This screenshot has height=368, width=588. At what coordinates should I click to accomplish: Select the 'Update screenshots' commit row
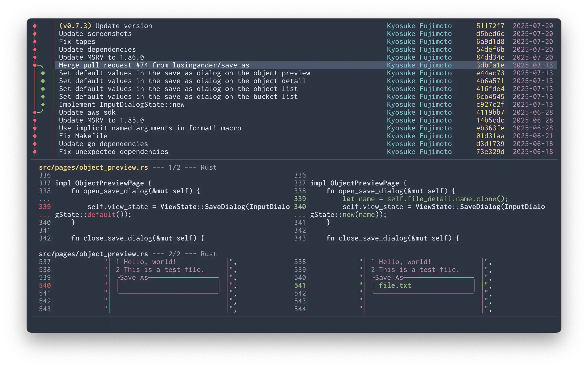pos(95,34)
